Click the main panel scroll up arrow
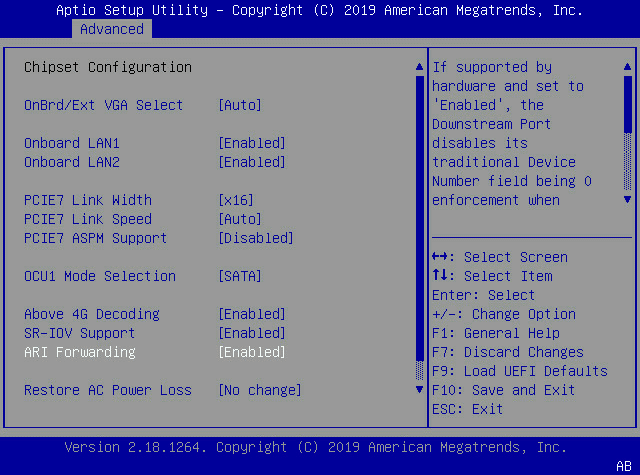Image resolution: width=640 pixels, height=475 pixels. pos(419,67)
